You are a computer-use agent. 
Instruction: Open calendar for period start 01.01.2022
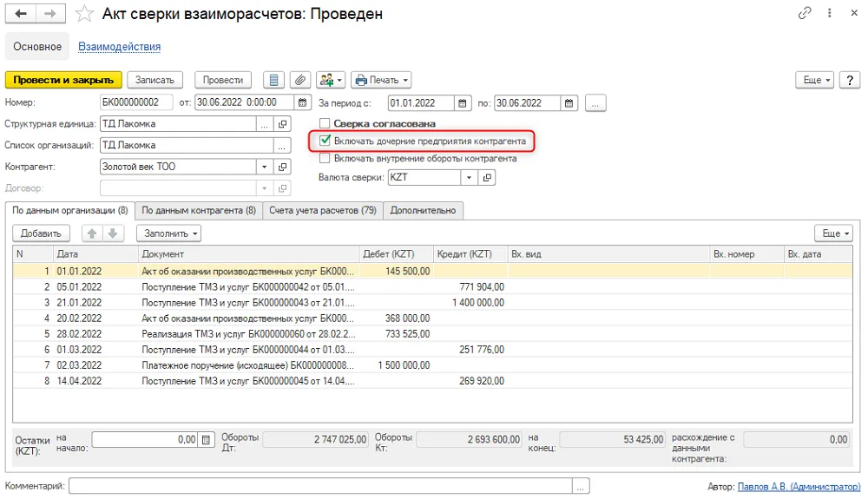[463, 103]
